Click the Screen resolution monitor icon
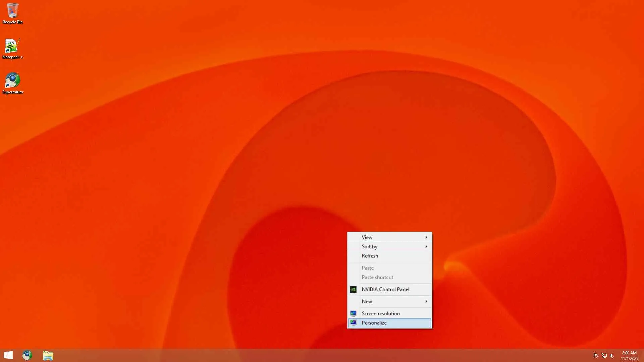 point(353,314)
